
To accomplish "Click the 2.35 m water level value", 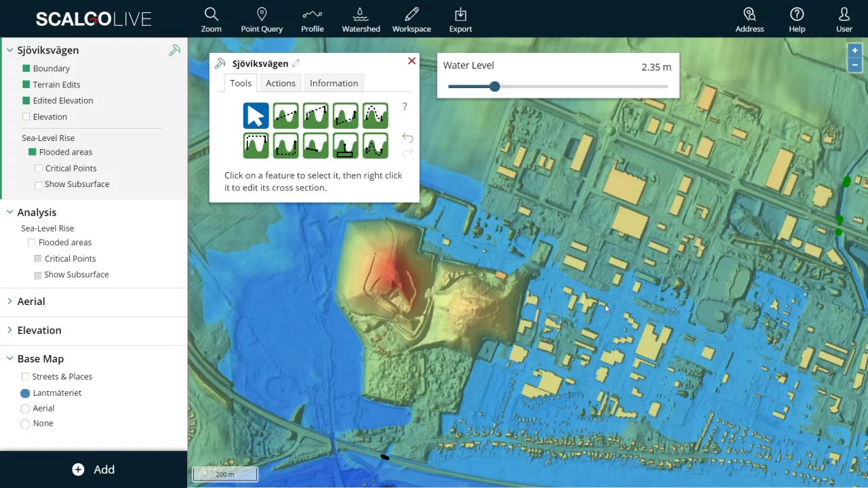I will point(656,67).
